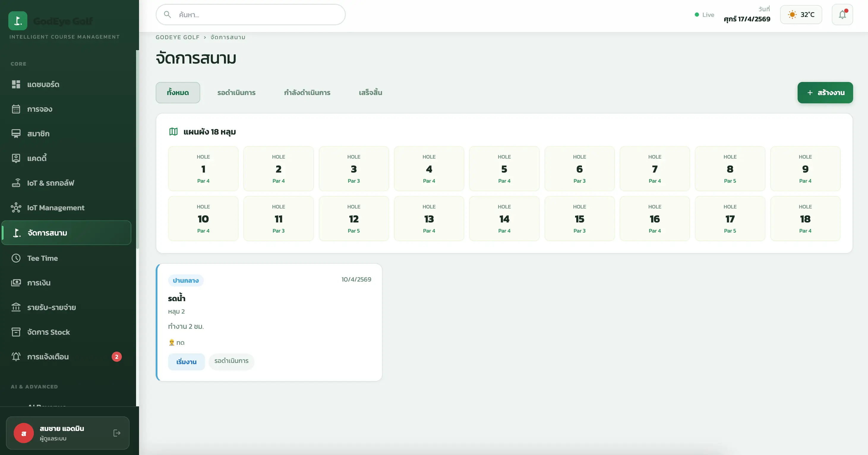Click the ปานกลาง priority badge
The width and height of the screenshot is (868, 455).
pyautogui.click(x=186, y=280)
